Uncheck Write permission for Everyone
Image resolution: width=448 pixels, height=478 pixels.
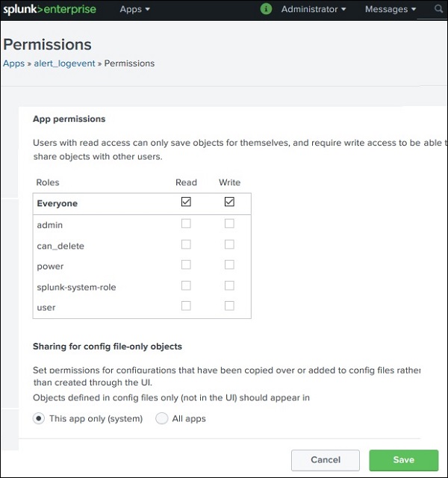[229, 202]
